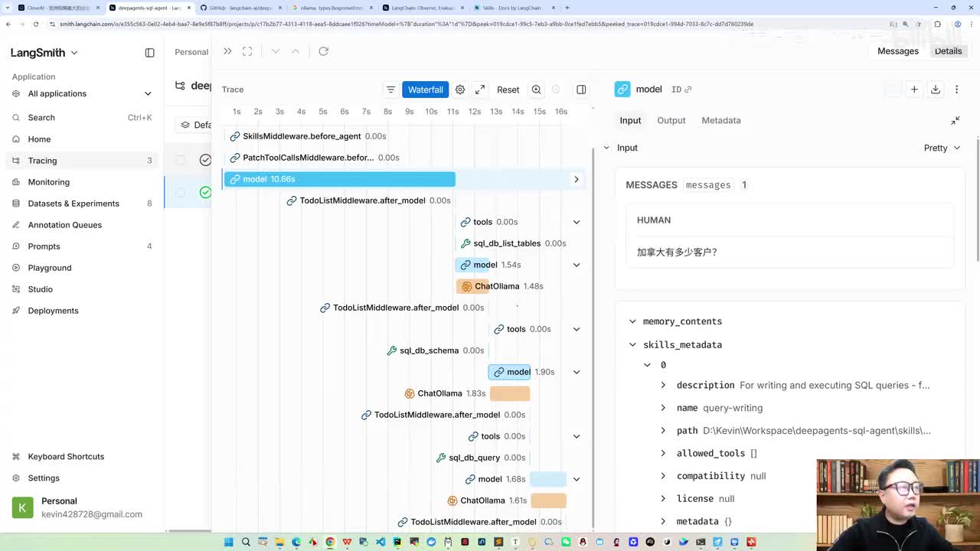The image size is (980, 551).
Task: Open Windows Start button on taskbar
Action: pos(228,542)
